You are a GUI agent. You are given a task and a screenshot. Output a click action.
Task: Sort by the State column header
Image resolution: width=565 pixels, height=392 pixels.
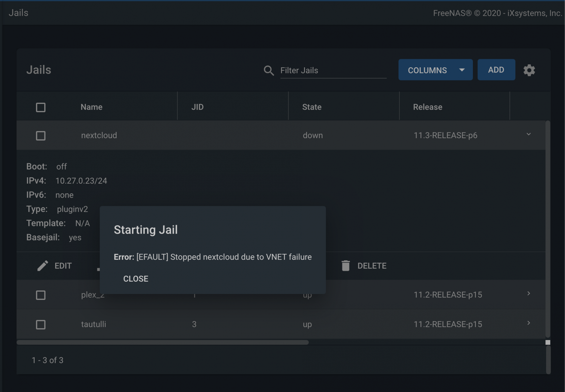pyautogui.click(x=312, y=107)
